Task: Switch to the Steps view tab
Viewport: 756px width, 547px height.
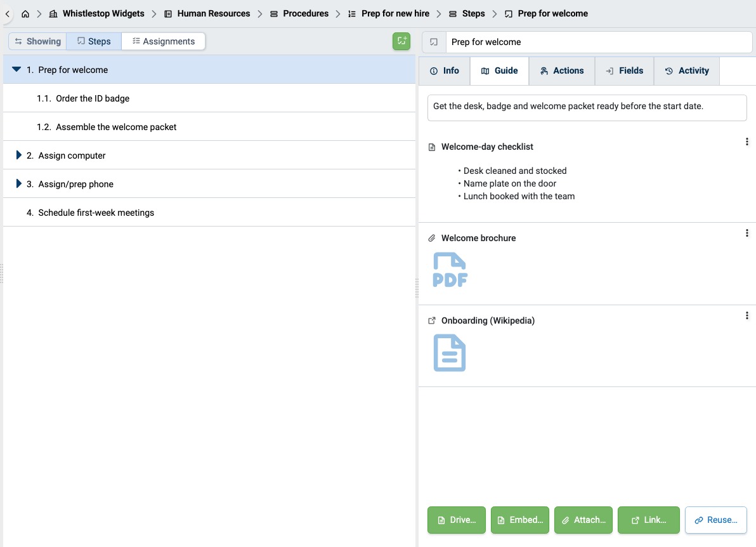Action: [x=94, y=41]
